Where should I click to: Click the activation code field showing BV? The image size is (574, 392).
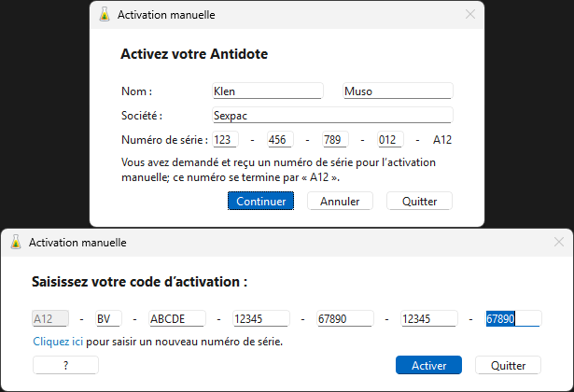108,318
